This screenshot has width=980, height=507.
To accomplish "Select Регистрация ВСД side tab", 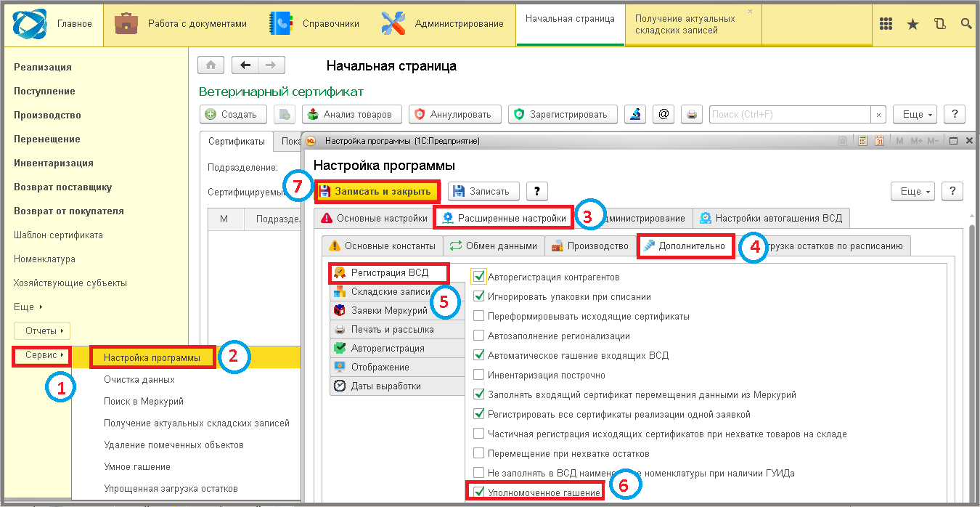I will point(389,272).
